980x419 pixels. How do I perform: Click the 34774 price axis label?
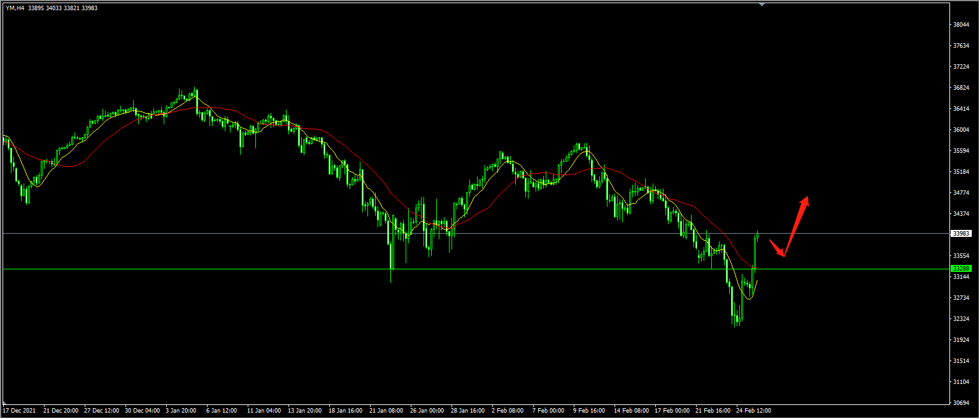pos(960,192)
